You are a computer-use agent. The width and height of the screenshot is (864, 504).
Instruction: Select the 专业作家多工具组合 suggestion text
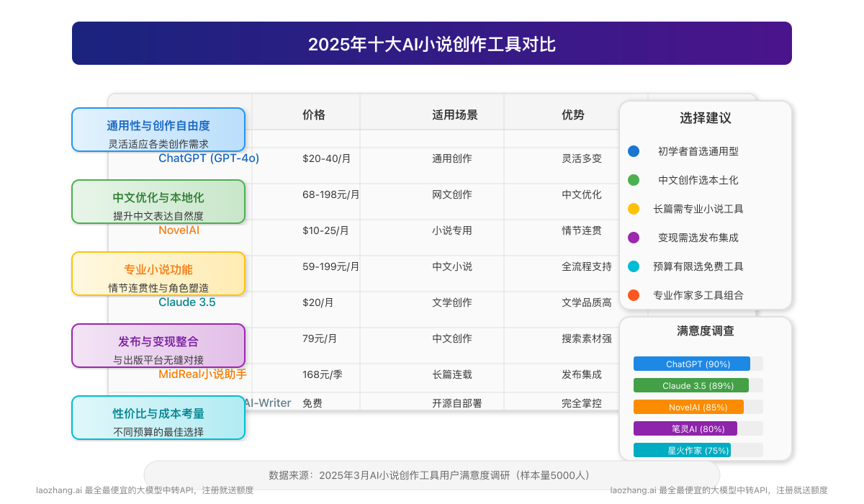pos(698,295)
